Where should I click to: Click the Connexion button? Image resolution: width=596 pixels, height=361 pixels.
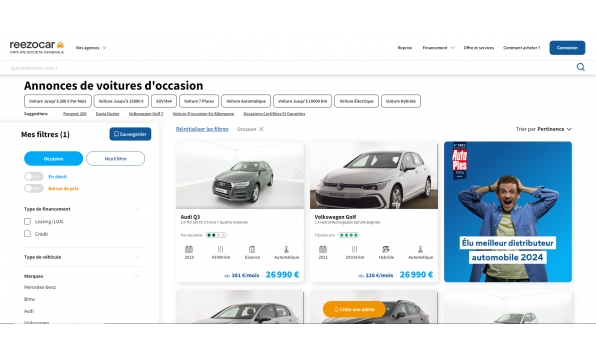click(x=567, y=48)
